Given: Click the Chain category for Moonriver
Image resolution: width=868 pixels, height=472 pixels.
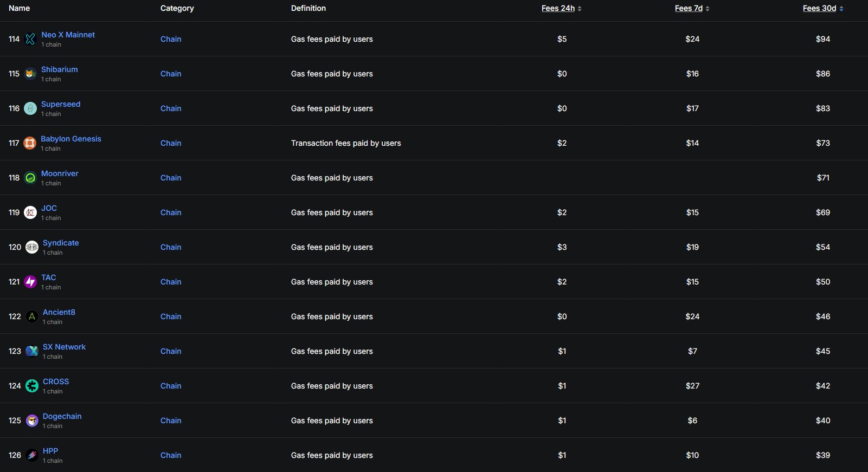Looking at the screenshot, I should pos(171,178).
